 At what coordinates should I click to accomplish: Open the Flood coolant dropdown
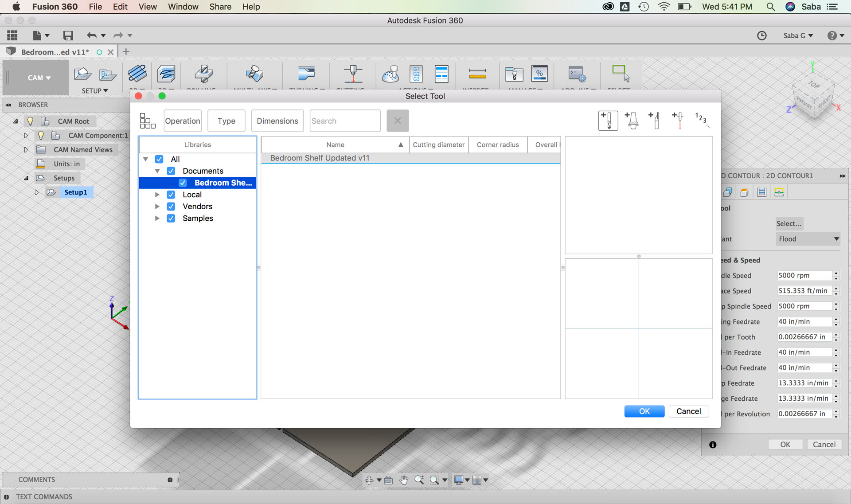(808, 239)
